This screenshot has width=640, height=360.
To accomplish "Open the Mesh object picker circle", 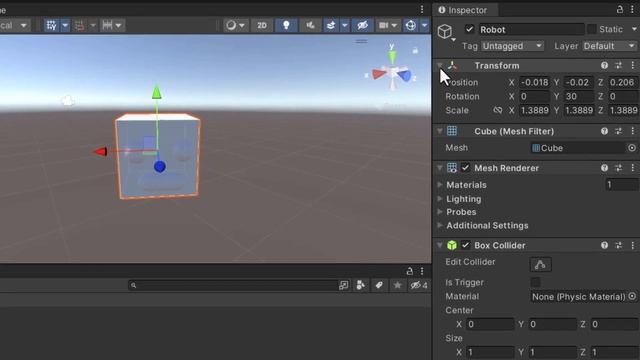I will pos(632,148).
